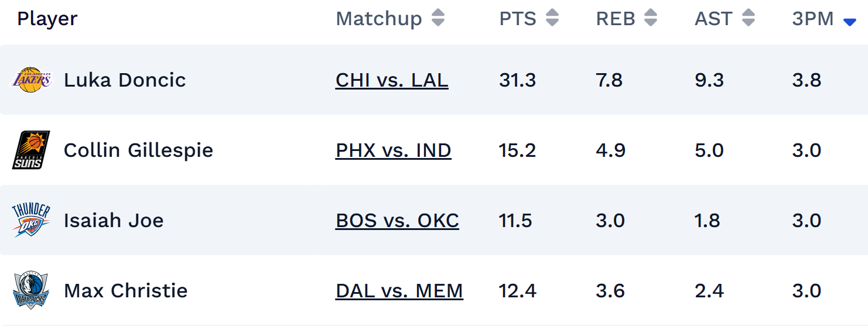Sort table by Matchup arrows icon
The height and width of the screenshot is (326, 868).
tap(438, 19)
